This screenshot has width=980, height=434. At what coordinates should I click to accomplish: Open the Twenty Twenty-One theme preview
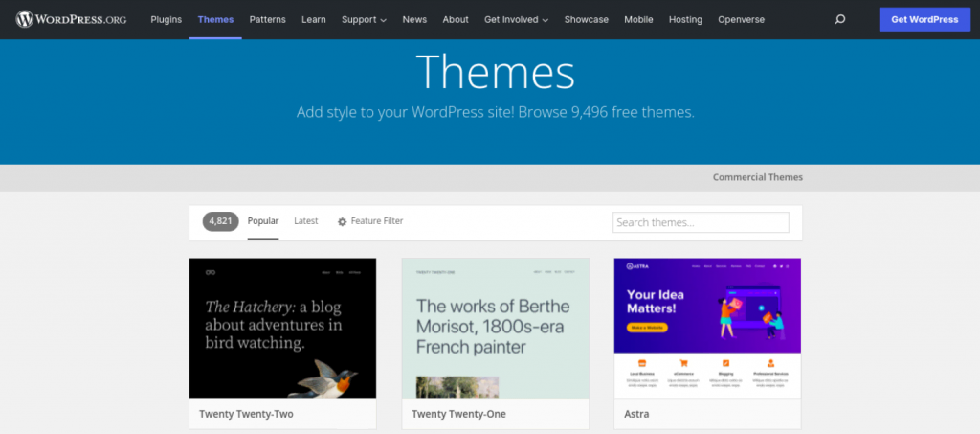pos(495,328)
